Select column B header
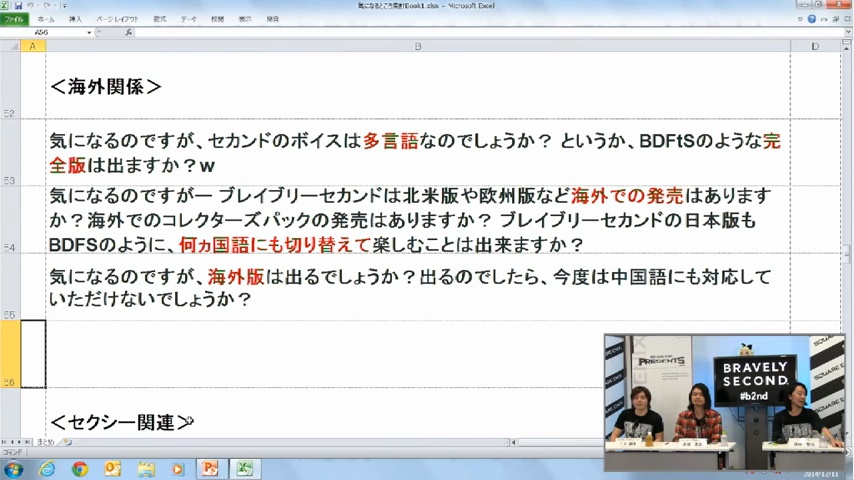 click(x=418, y=46)
